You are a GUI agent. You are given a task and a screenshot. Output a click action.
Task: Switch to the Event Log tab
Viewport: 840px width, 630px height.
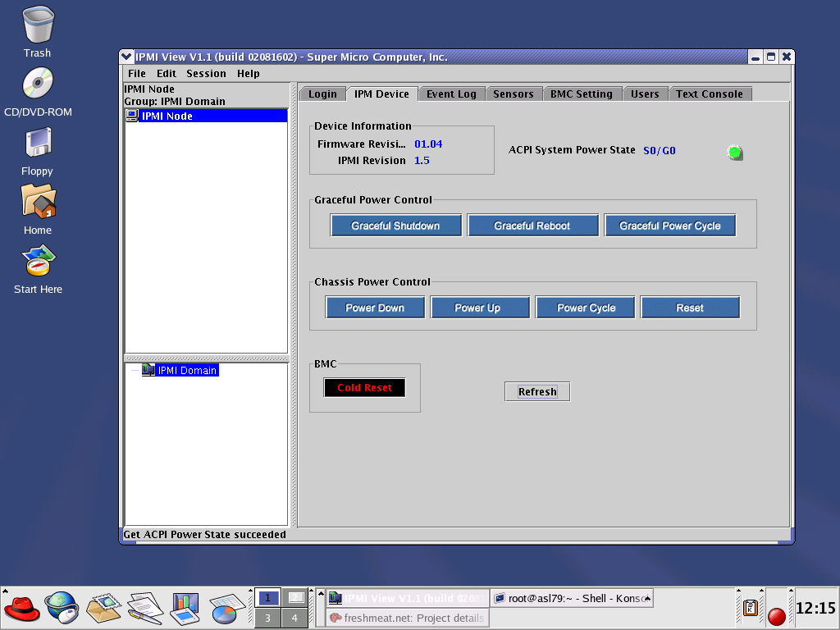451,94
